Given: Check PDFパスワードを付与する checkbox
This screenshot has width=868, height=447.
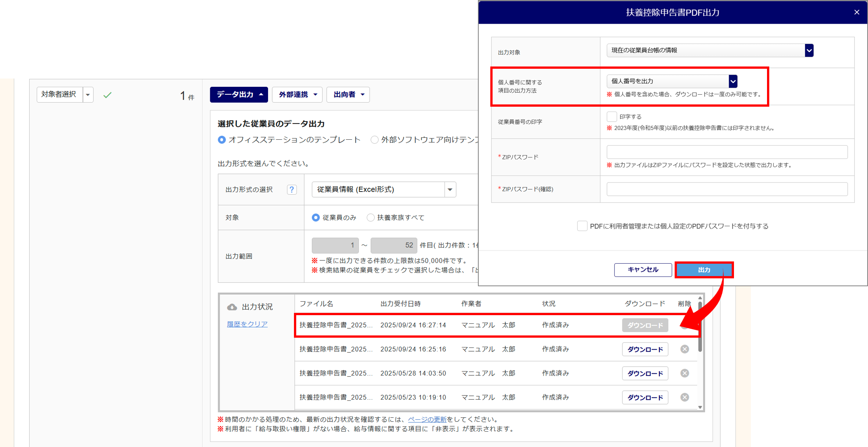Looking at the screenshot, I should (x=582, y=226).
